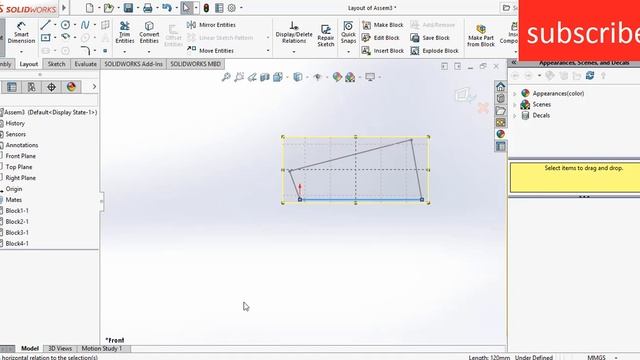Collapse the Appearances task pane
The height and width of the screenshot is (360, 640).
point(514,62)
